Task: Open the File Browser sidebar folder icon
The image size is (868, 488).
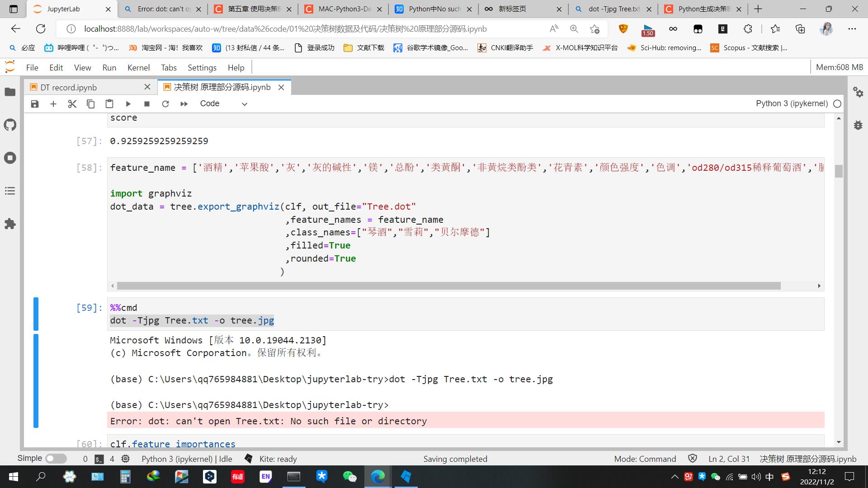Action: point(10,92)
